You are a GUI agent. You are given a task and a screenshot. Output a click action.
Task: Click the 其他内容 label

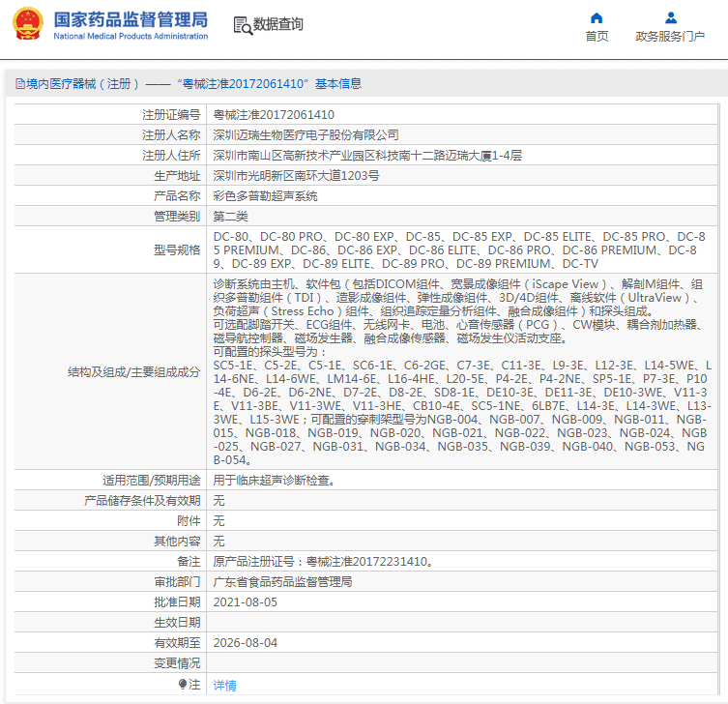[177, 541]
